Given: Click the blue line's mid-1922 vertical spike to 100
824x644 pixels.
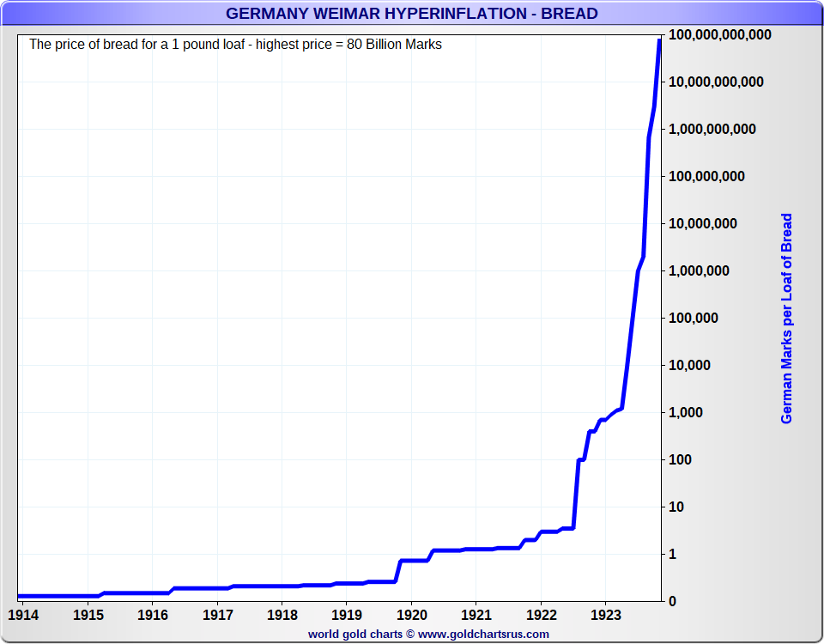Looking at the screenshot, I should coord(576,495).
